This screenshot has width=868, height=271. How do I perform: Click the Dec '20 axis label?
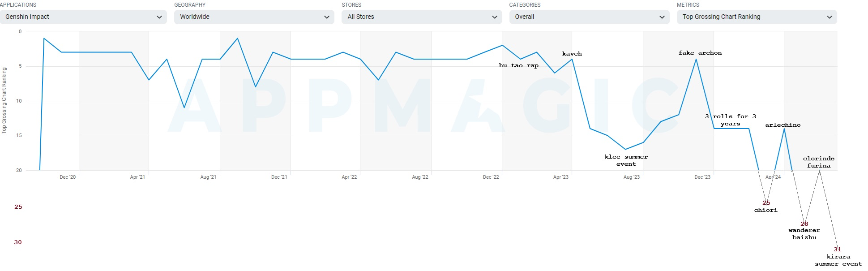[x=68, y=177]
